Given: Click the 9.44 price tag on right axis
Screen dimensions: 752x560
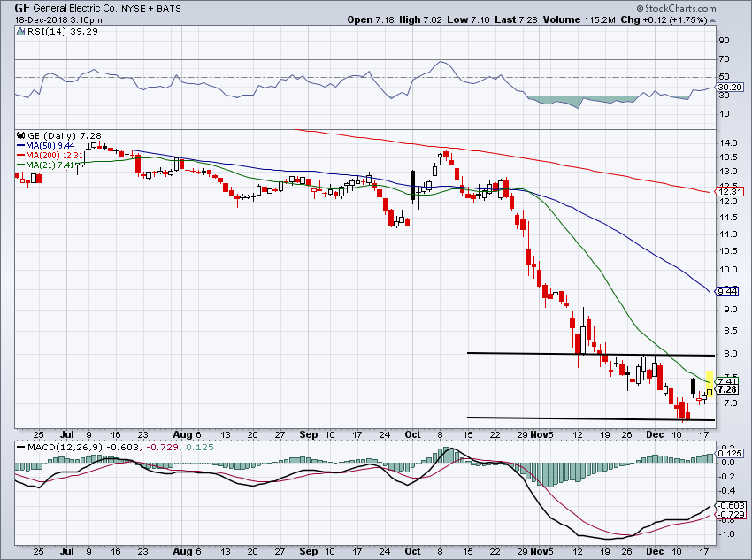Looking at the screenshot, I should click(728, 292).
